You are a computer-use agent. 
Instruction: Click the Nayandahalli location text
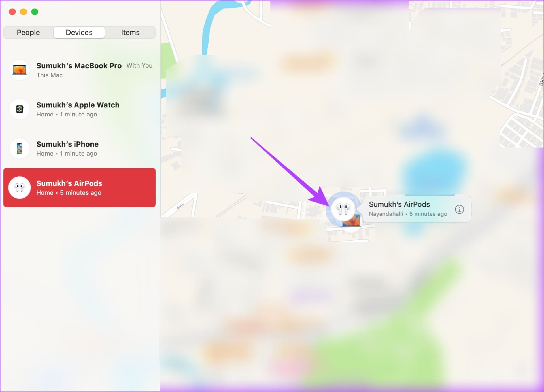point(386,214)
